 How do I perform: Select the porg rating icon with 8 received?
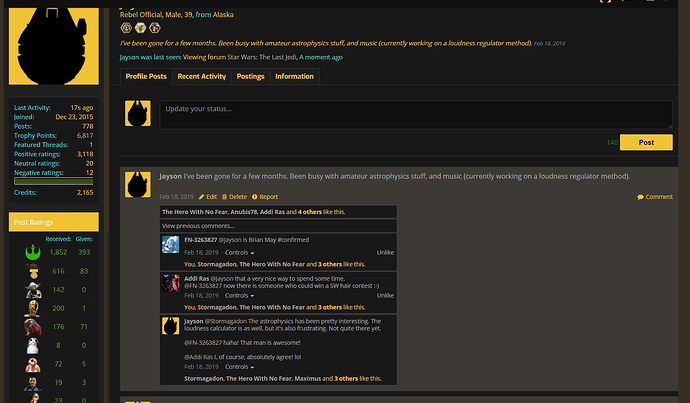(x=33, y=345)
